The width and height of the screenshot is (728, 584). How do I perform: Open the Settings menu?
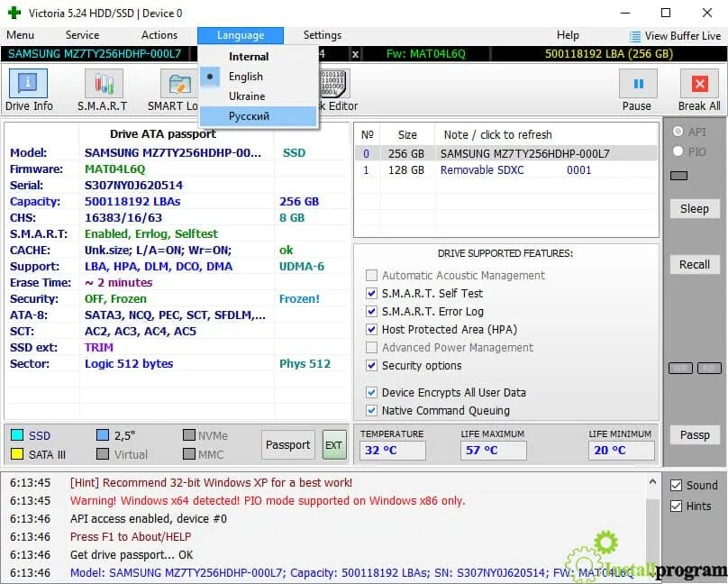[x=323, y=35]
